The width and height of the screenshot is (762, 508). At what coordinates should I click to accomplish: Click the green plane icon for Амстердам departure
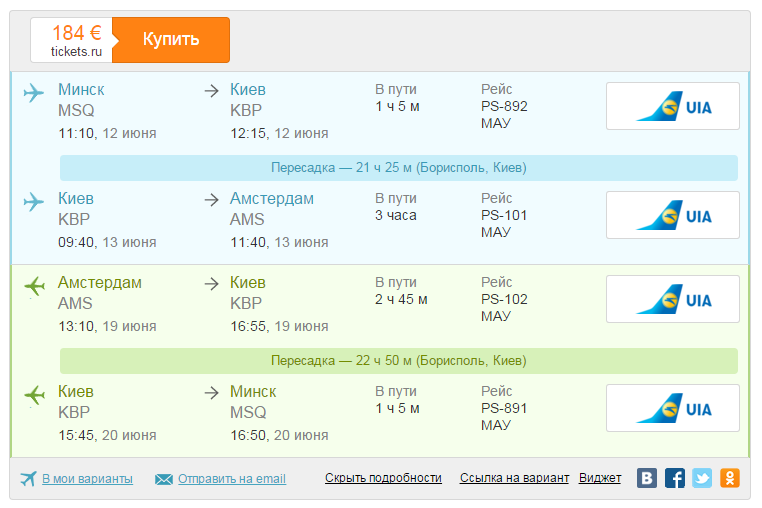[x=34, y=286]
